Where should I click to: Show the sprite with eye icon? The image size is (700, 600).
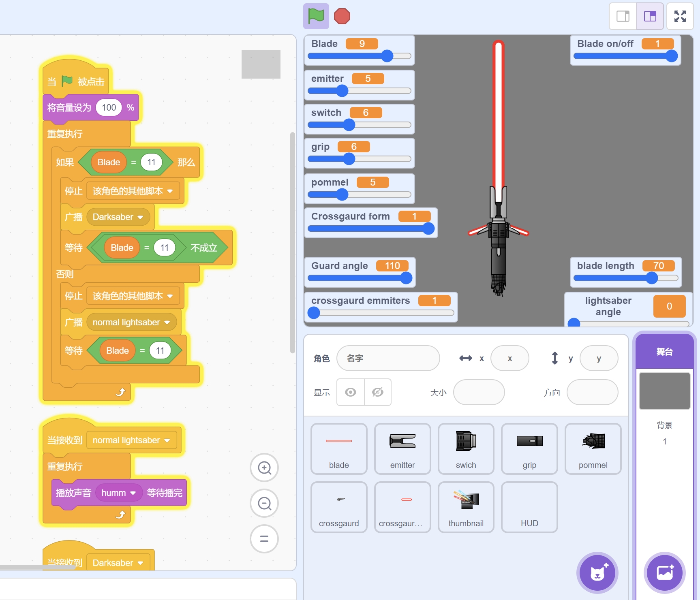(x=351, y=392)
